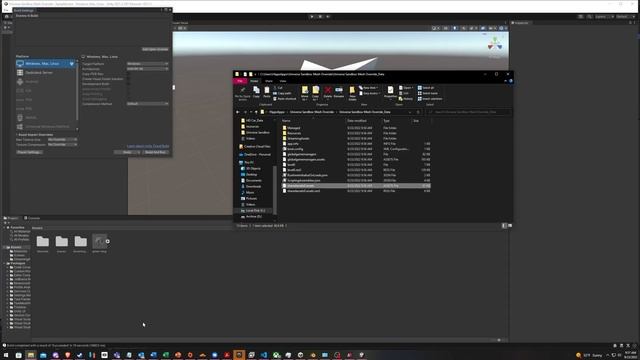Click the Pause button in Unity toolbar
Screen dimensions: 640x360
(320, 17)
